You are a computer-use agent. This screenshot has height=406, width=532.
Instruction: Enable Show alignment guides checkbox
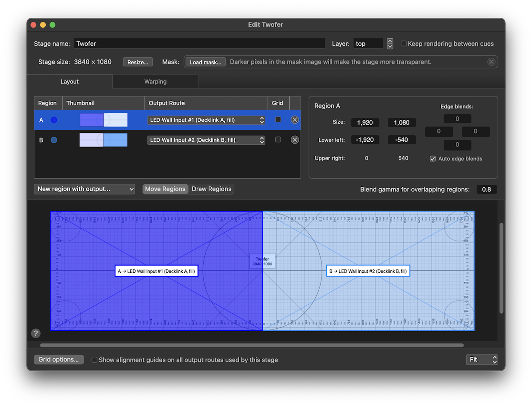[x=94, y=360]
